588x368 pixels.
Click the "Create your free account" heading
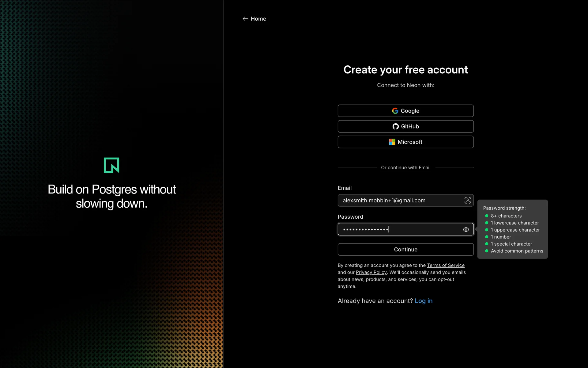[x=405, y=70]
